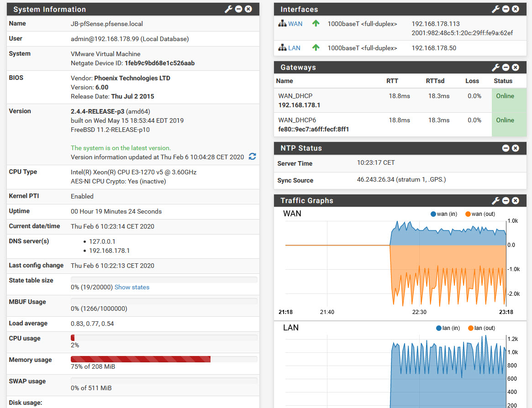Open Gateways widget settings wrench
532x408 pixels.
tap(495, 67)
